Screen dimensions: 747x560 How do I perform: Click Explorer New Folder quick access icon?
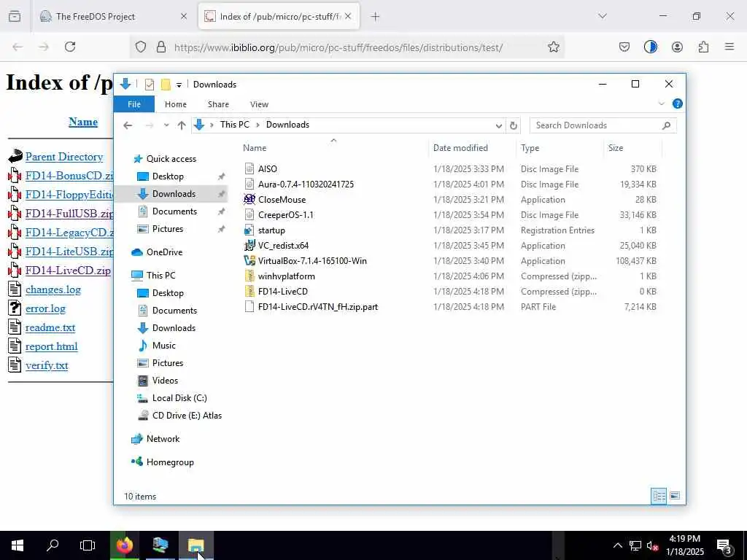point(166,85)
